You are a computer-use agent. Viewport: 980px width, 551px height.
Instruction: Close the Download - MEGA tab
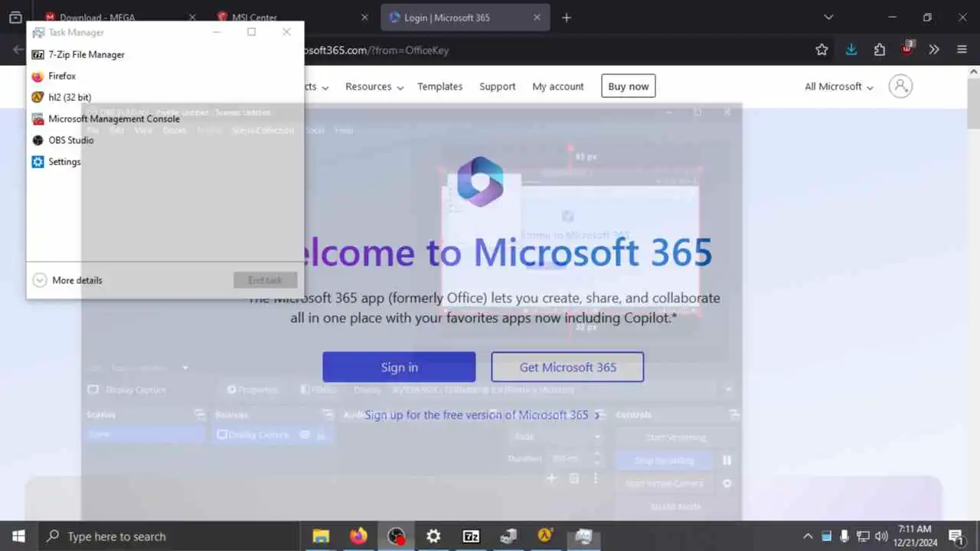192,18
